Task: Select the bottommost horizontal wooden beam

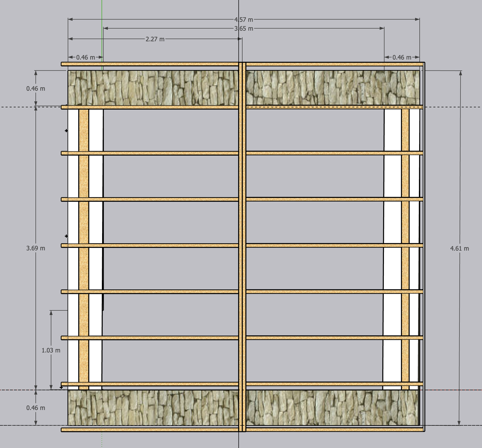Action: pos(243,430)
